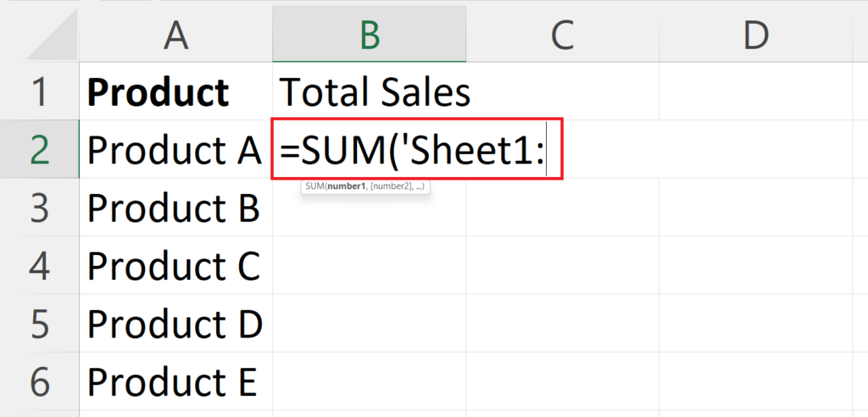Select column A header

tap(175, 35)
